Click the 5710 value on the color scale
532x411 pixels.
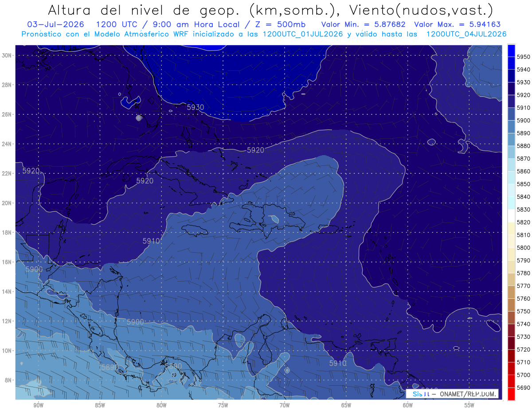click(524, 362)
